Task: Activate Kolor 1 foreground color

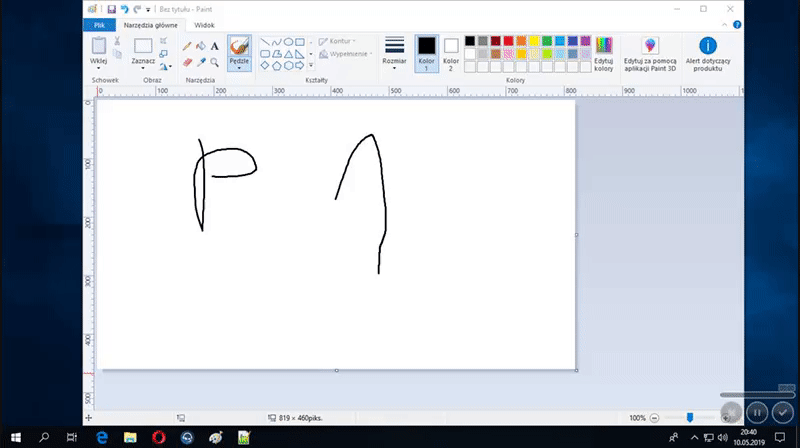Action: point(427,54)
